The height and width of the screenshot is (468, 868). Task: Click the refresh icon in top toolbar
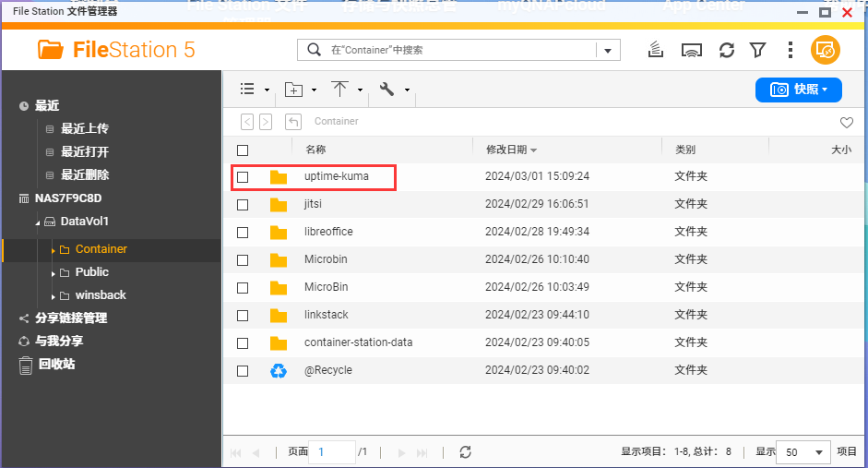pos(726,51)
